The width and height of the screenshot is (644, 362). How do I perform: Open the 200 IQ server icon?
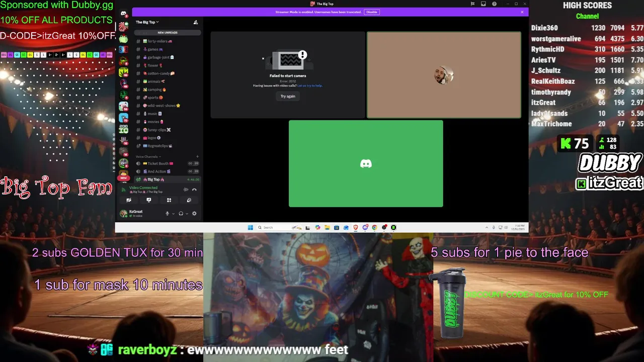pyautogui.click(x=123, y=129)
